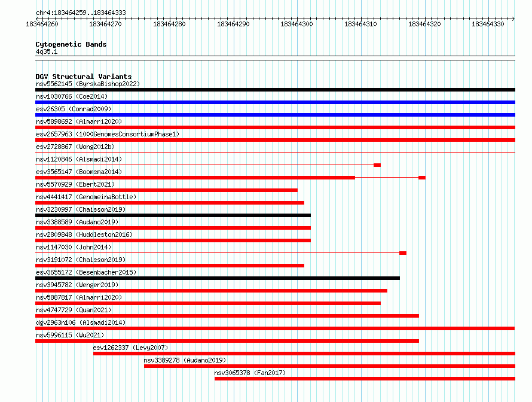Click the chr4:183464259..183464333 range label
The width and height of the screenshot is (532, 402).
[x=81, y=13]
